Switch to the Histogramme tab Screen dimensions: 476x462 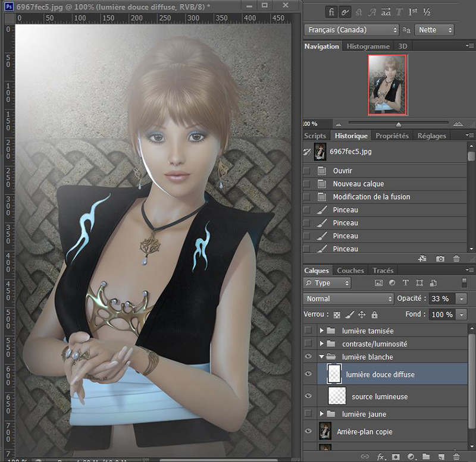[x=368, y=46]
